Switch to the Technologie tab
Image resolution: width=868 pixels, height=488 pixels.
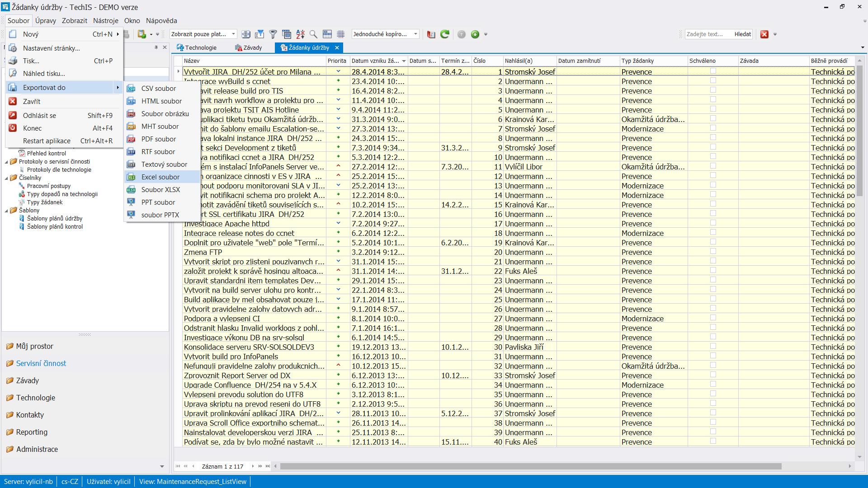(x=197, y=47)
